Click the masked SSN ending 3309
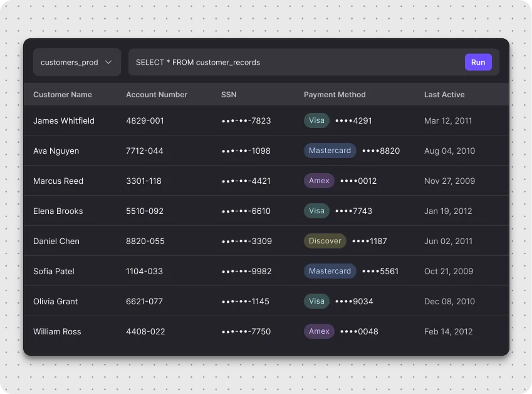The height and width of the screenshot is (394, 532). [x=247, y=241]
